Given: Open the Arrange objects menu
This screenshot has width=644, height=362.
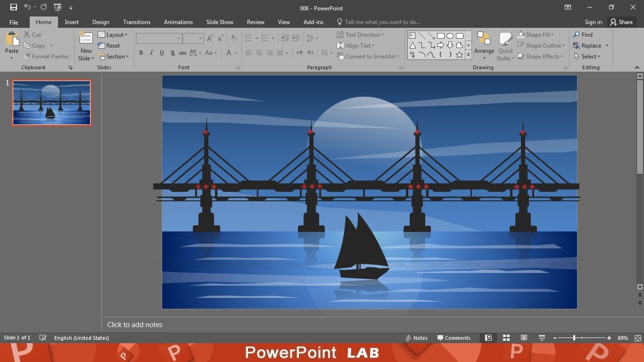Looking at the screenshot, I should (x=484, y=46).
